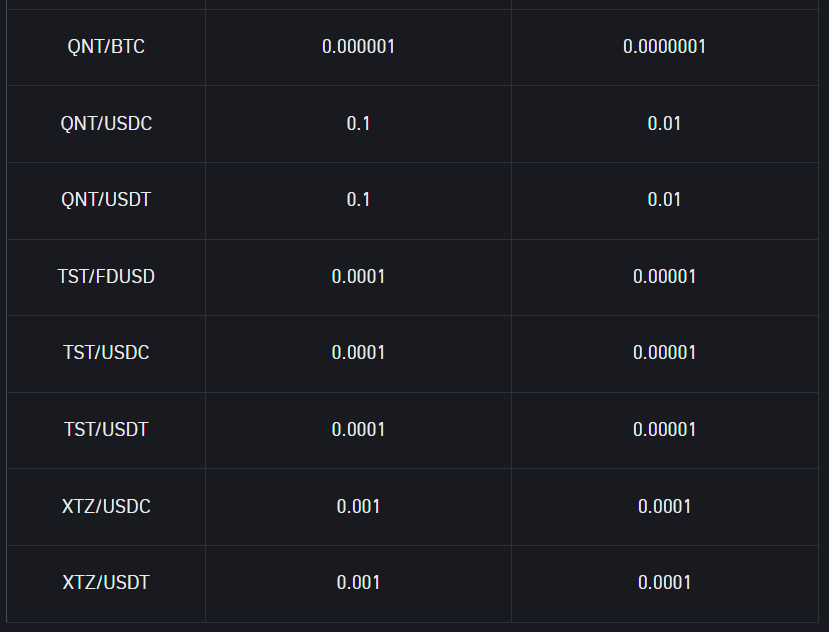Click the TST/USDC pair name
Viewport: 829px width, 632px height.
point(106,353)
